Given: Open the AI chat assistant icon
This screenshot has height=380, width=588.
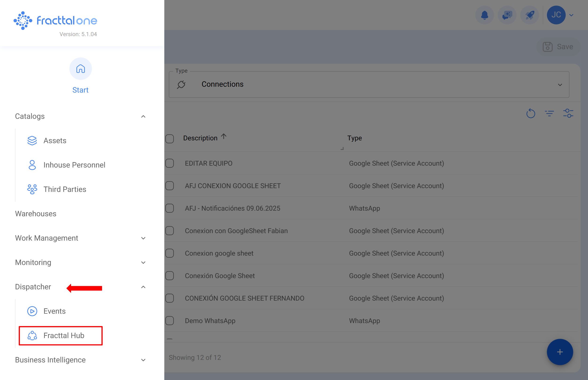Looking at the screenshot, I should coord(507,15).
